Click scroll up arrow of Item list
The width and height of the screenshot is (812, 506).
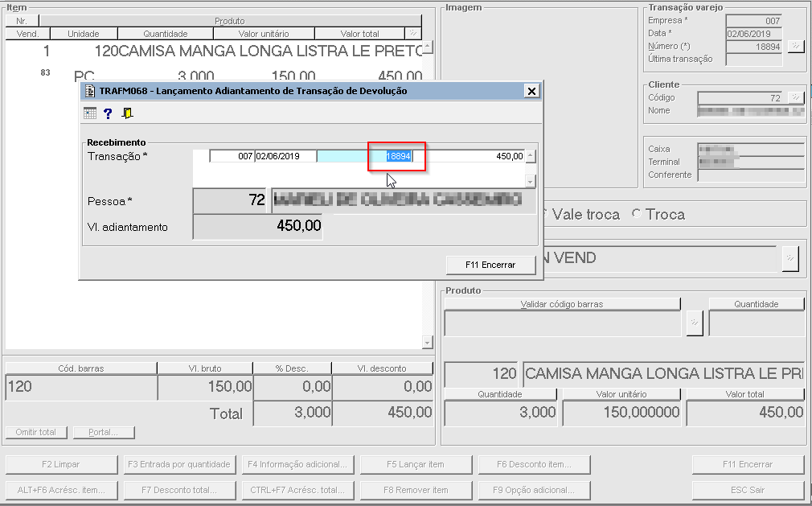click(427, 47)
